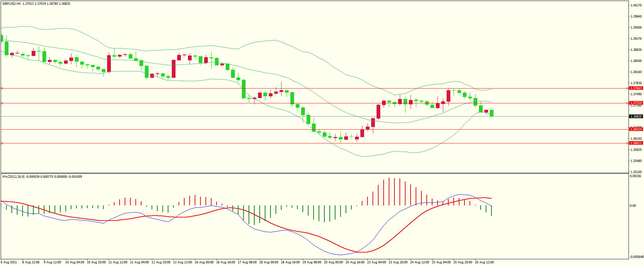Image resolution: width=644 pixels, height=266 pixels.
Task: Click the 6 Aug 2021 time label
Action: point(9,262)
